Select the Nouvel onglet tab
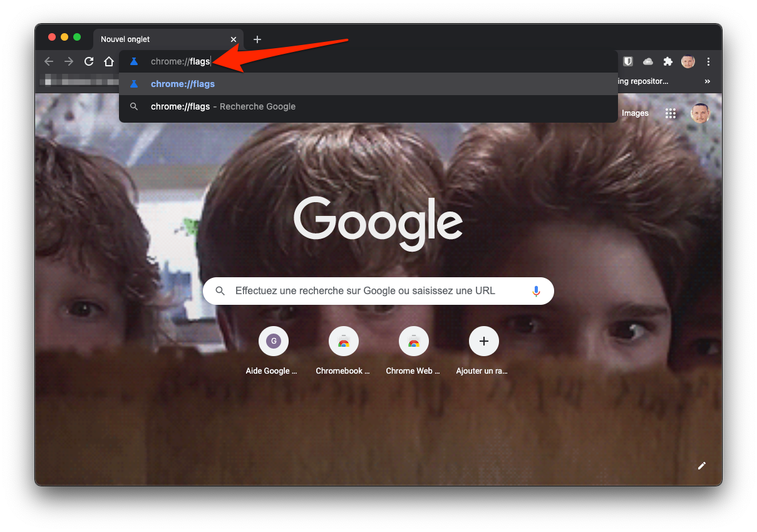This screenshot has width=757, height=532. pyautogui.click(x=167, y=39)
